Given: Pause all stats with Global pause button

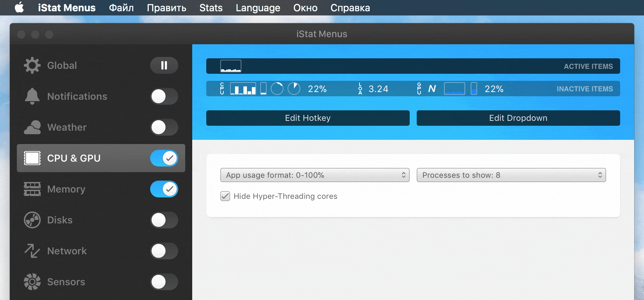Looking at the screenshot, I should [164, 65].
